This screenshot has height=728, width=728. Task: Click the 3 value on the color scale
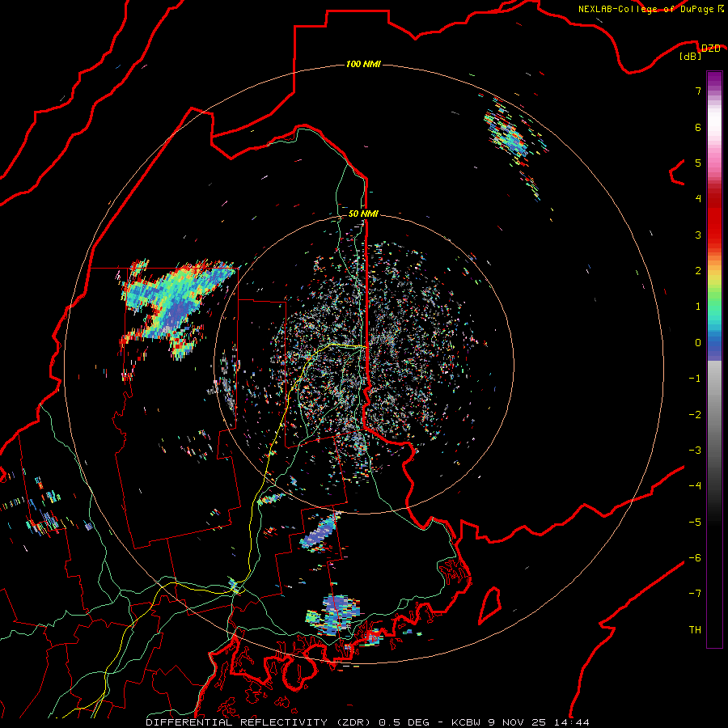coord(698,235)
